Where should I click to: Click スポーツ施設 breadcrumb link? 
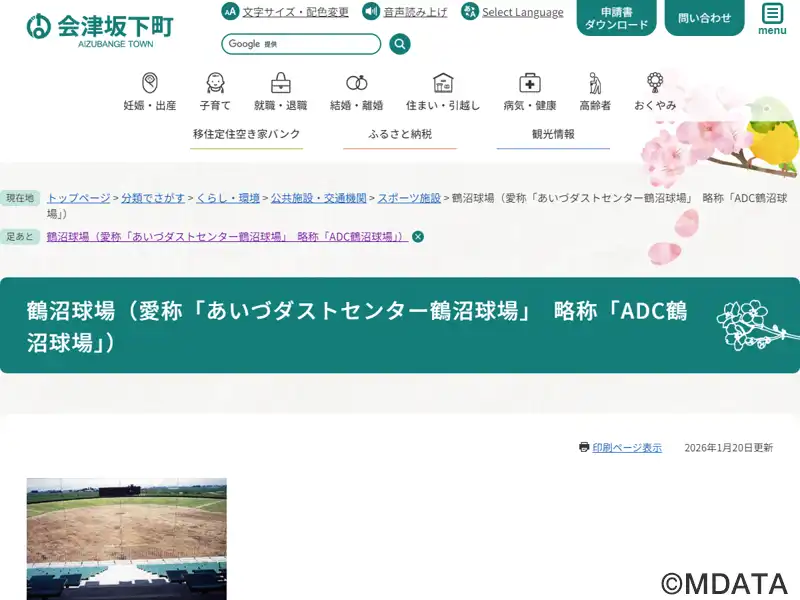click(x=409, y=198)
